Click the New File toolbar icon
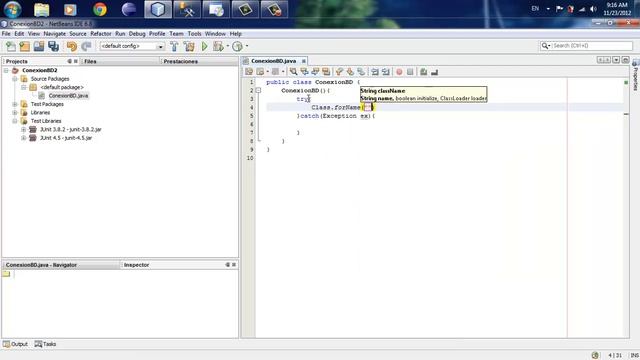This screenshot has width=640, height=360. coord(11,46)
